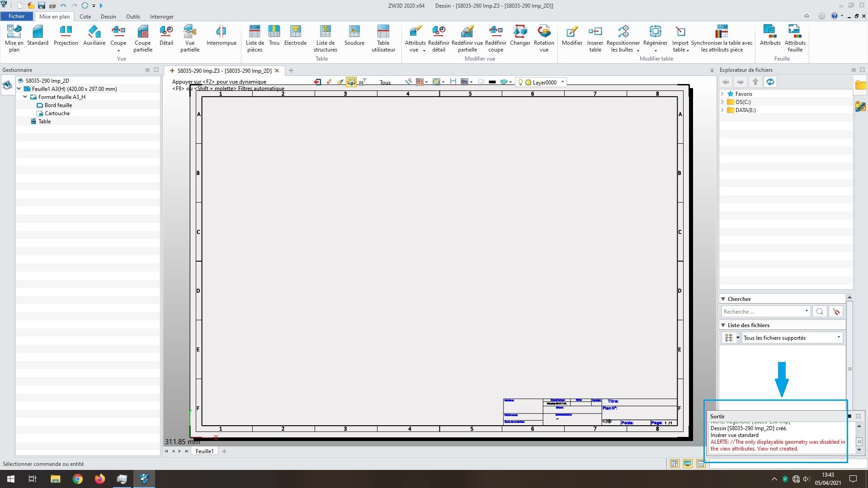The height and width of the screenshot is (488, 868).
Task: Click the Interrompue view tool
Action: 222,35
